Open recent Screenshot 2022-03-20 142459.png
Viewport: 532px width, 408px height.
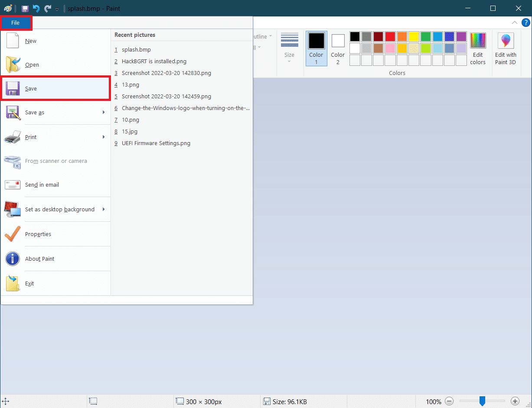click(x=182, y=97)
